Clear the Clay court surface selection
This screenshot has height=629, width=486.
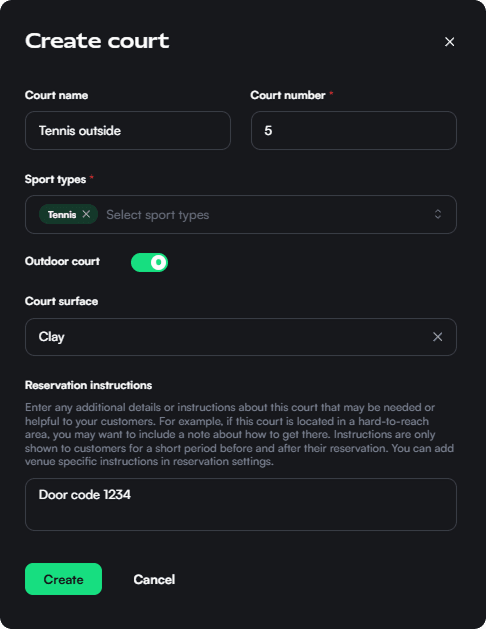437,337
